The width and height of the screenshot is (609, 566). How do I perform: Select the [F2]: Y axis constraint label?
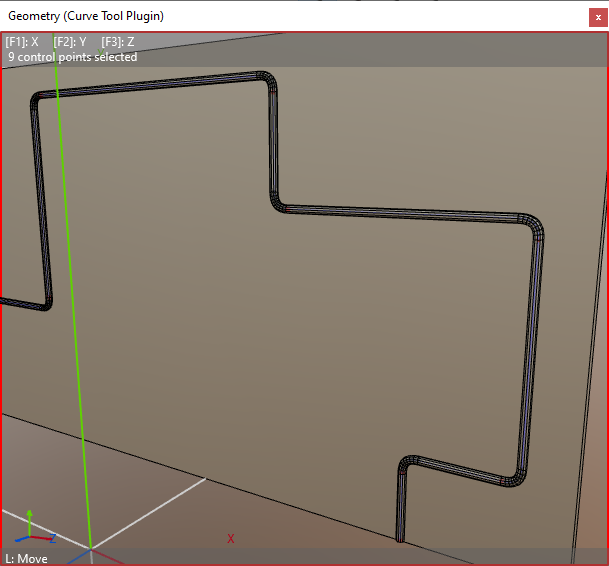70,42
